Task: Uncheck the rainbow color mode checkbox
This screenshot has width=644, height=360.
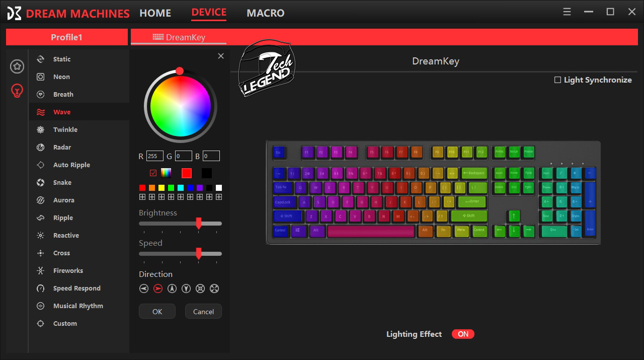Action: click(153, 173)
